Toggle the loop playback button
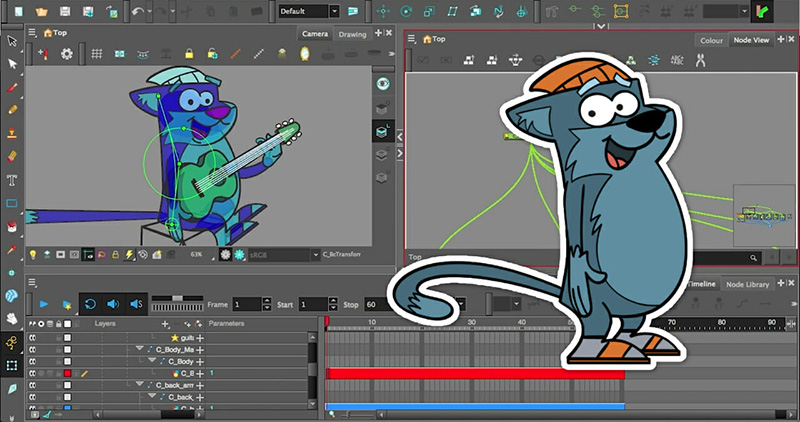Screen dimensions: 800x422 [x=89, y=303]
